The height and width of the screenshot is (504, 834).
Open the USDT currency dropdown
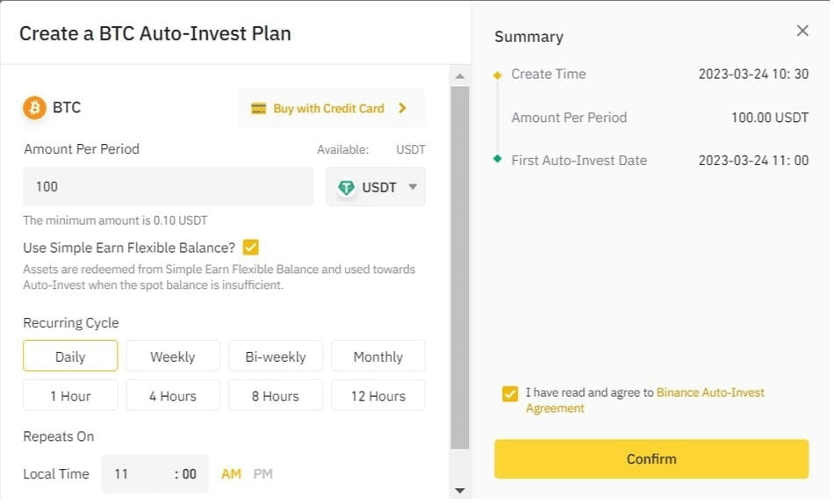[x=412, y=187]
